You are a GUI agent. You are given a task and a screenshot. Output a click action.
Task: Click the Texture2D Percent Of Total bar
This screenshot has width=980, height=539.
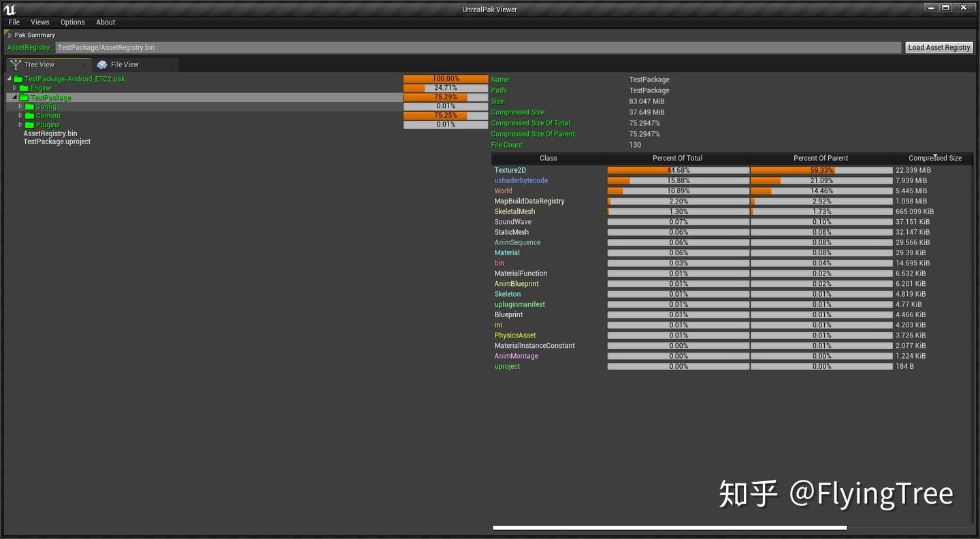(x=677, y=169)
